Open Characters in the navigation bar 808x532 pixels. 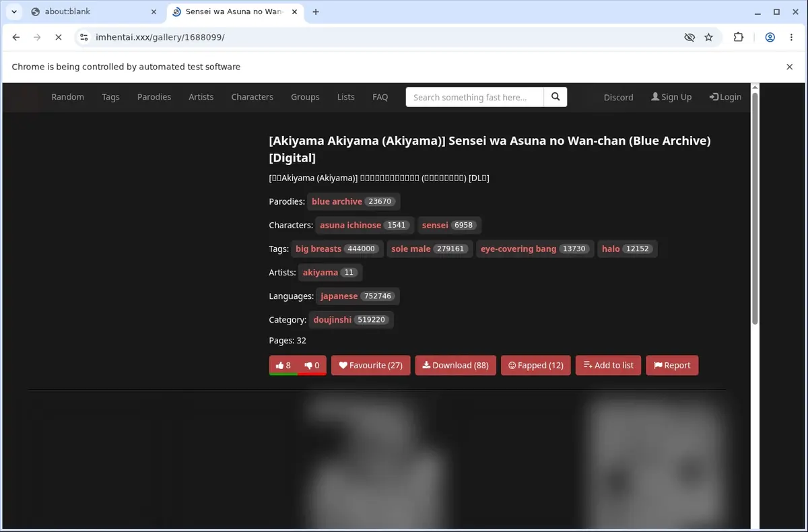[252, 97]
